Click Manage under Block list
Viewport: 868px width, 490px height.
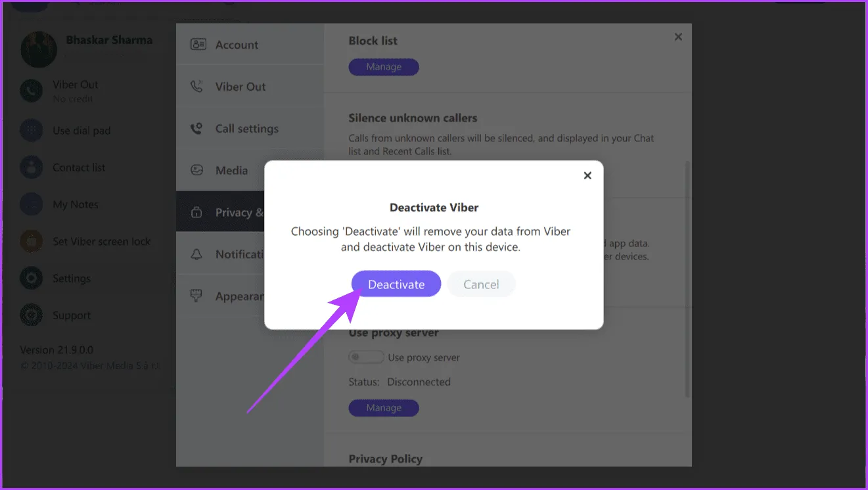(x=384, y=67)
